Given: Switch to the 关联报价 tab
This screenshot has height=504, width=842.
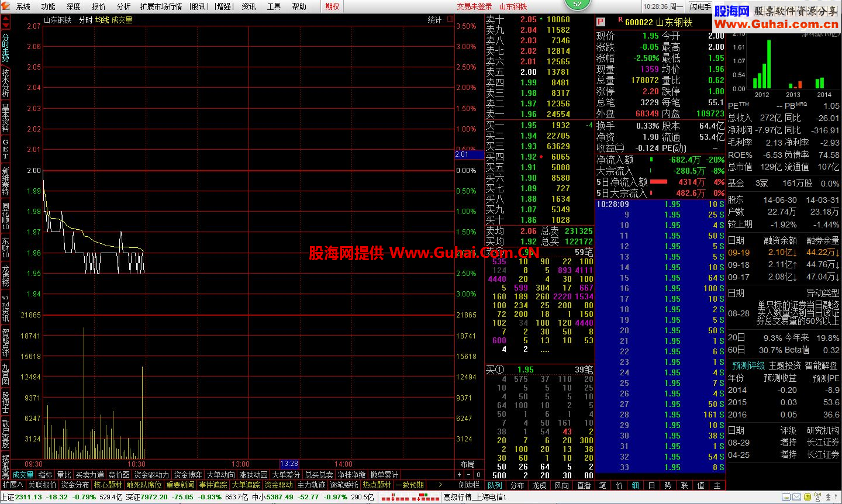Looking at the screenshot, I should pyautogui.click(x=42, y=485).
